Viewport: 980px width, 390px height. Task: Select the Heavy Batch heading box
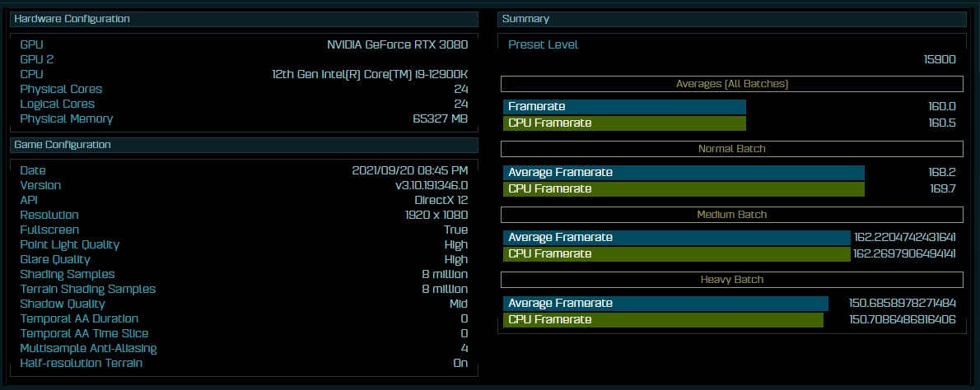pyautogui.click(x=732, y=280)
